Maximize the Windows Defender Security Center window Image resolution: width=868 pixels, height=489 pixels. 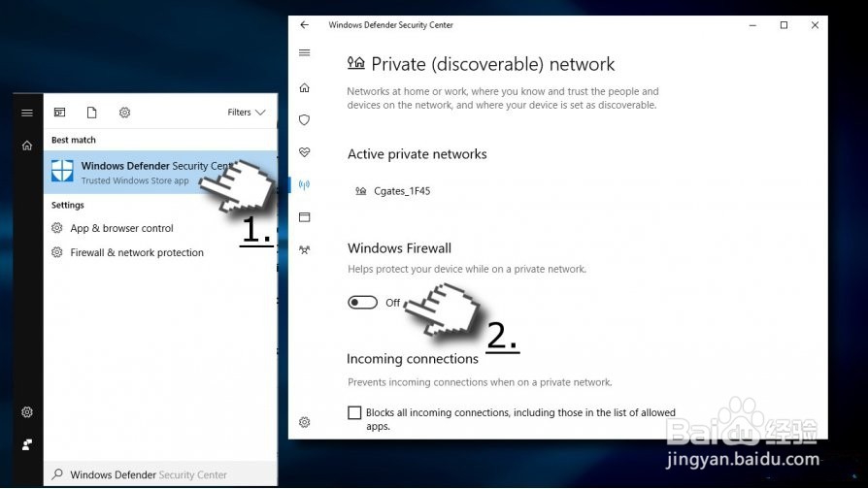point(784,25)
